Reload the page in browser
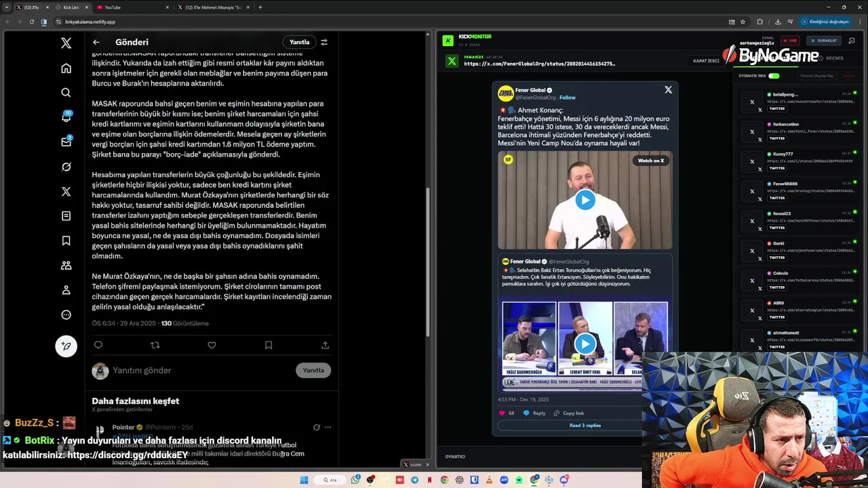 tap(32, 22)
